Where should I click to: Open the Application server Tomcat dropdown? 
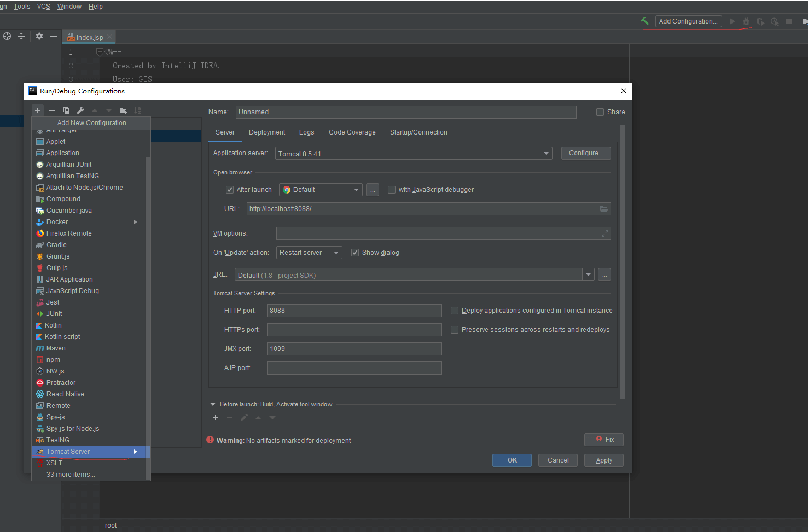(x=414, y=154)
